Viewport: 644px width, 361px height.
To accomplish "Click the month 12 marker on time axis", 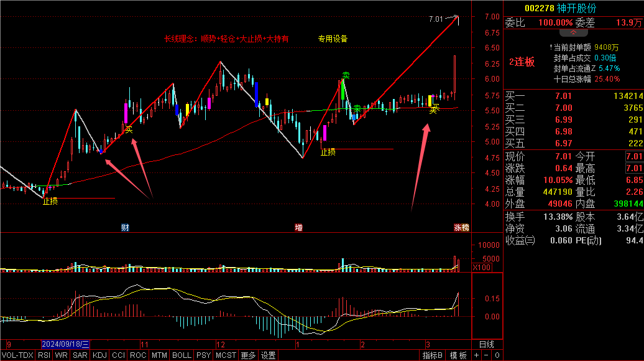I will [x=221, y=345].
